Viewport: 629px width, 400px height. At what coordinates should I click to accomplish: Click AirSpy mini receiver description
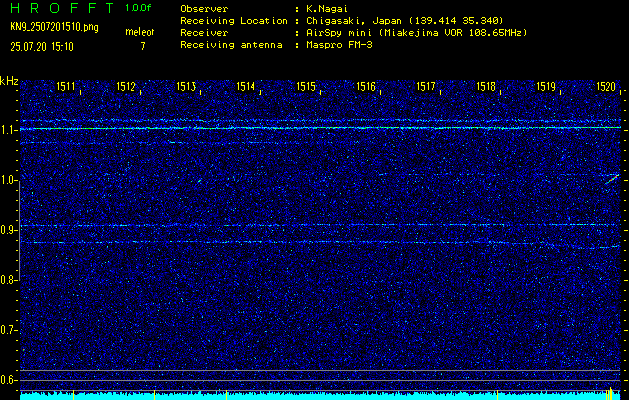pyautogui.click(x=415, y=32)
